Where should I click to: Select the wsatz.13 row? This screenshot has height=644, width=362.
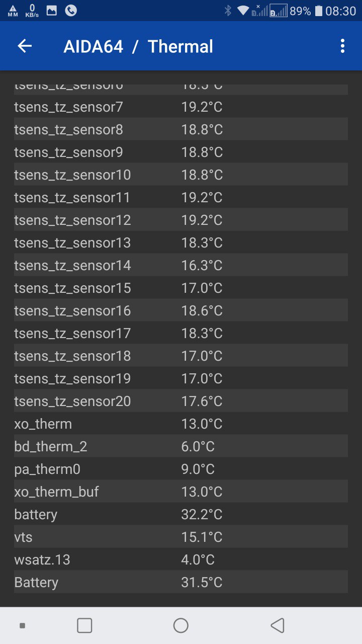click(x=180, y=560)
